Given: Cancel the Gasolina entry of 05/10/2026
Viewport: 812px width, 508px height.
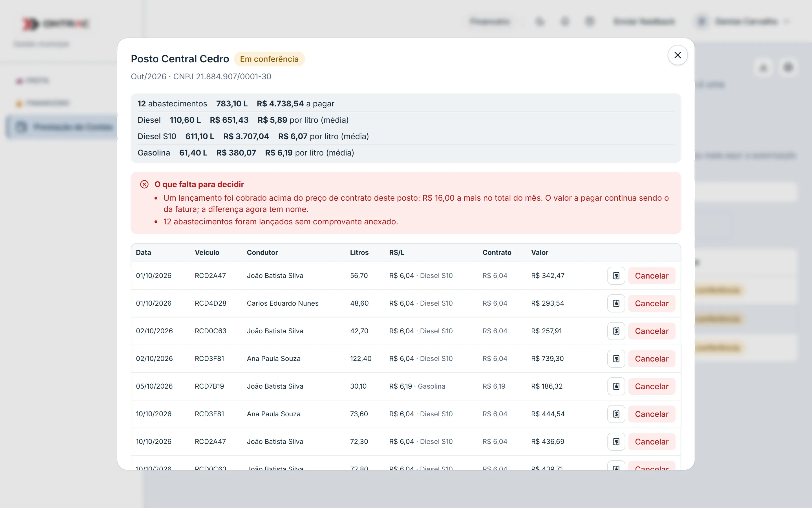Looking at the screenshot, I should coord(652,386).
